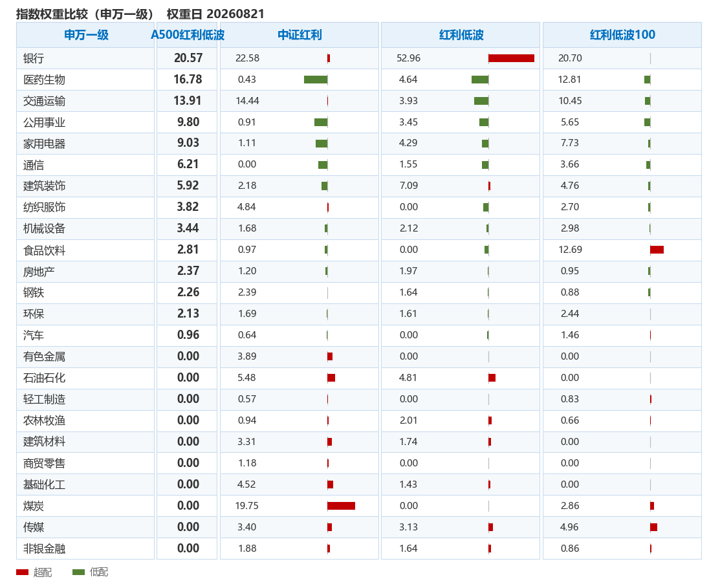The image size is (720, 588).
Task: Click the long red 银行 bar under 红利低波
Action: tap(511, 58)
